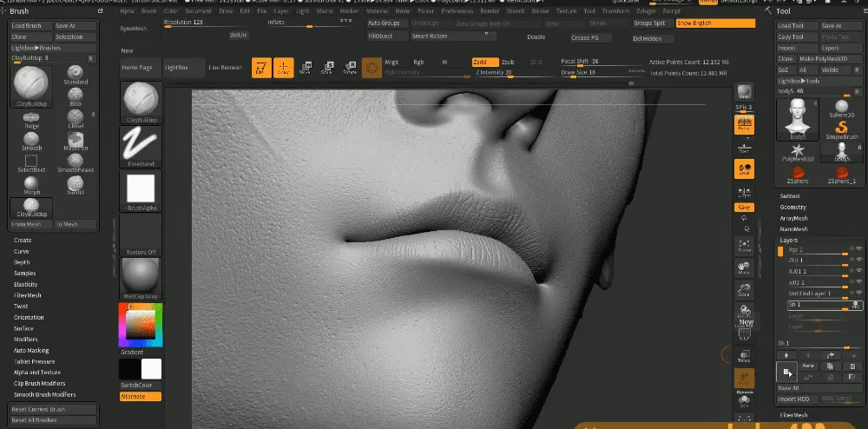
Task: Select the Smooth brush
Action: tap(31, 138)
